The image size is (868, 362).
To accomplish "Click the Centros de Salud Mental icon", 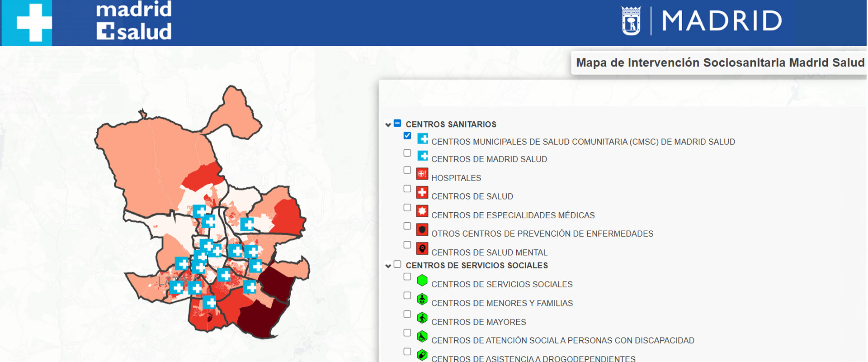I will pos(422,248).
